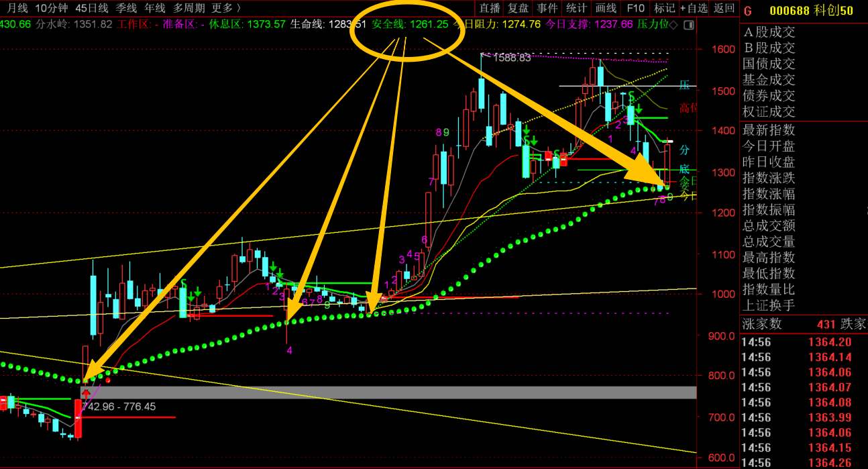Activate the 画线 drawing tool button
The image size is (868, 469).
tap(606, 8)
